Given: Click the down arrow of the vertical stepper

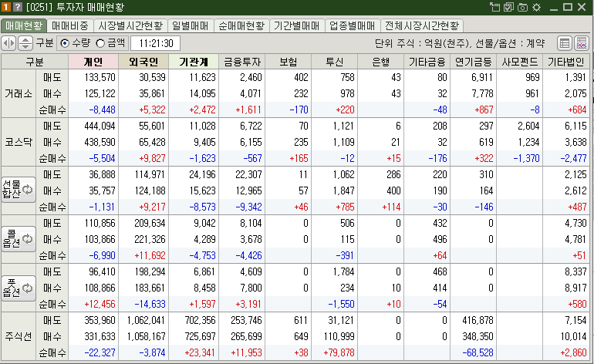Looking at the screenshot, I should [x=25, y=46].
